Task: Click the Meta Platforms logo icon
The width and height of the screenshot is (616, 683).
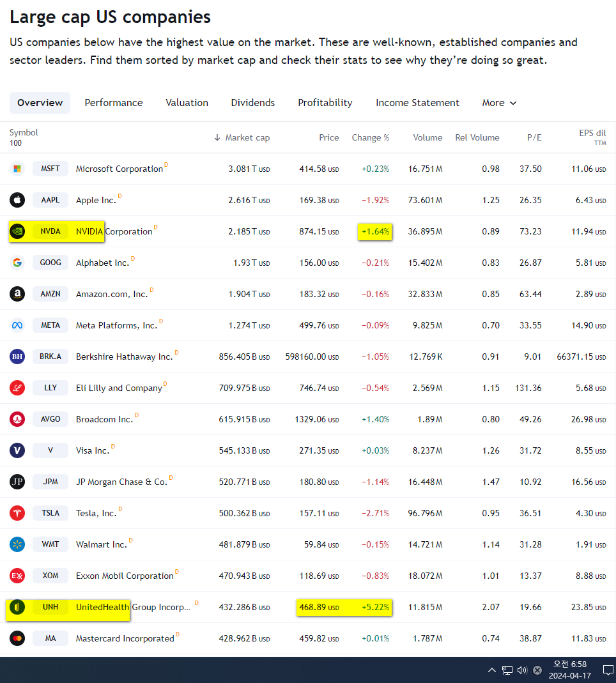Action: coord(17,325)
